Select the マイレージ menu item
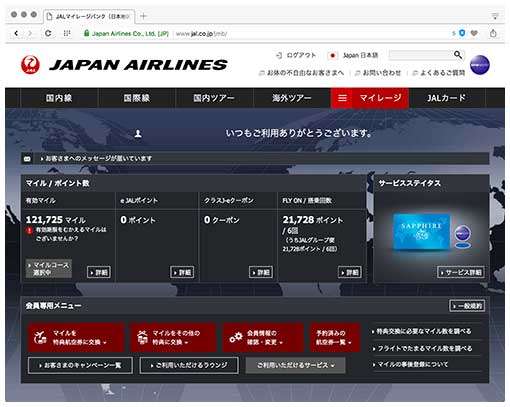This screenshot has height=407, width=510. [x=380, y=98]
